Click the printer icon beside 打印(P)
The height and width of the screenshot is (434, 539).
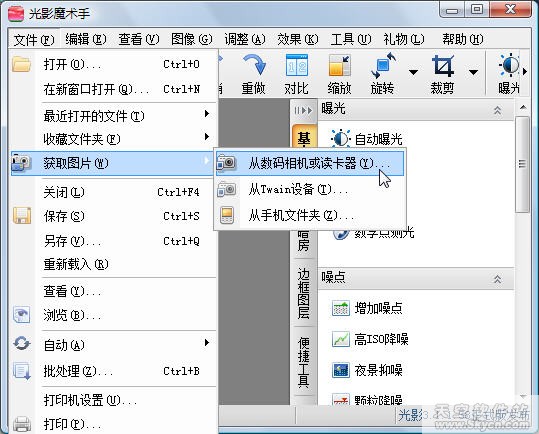[x=22, y=424]
